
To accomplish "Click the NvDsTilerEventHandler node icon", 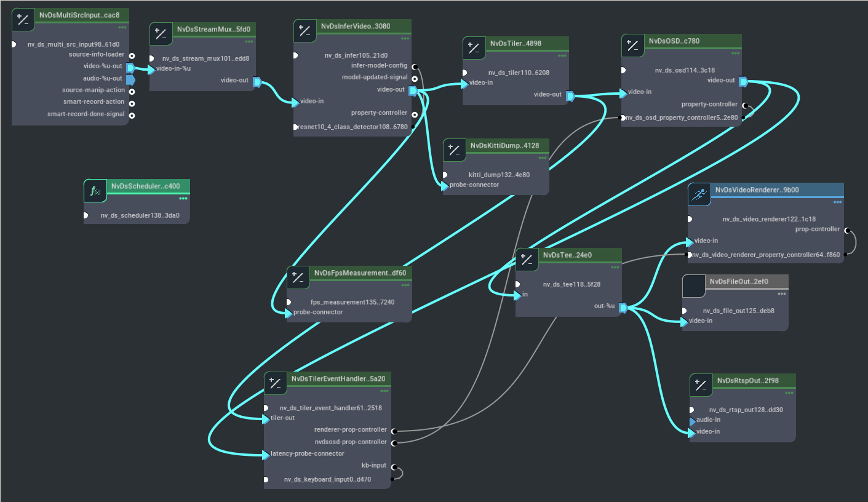I will tap(275, 383).
